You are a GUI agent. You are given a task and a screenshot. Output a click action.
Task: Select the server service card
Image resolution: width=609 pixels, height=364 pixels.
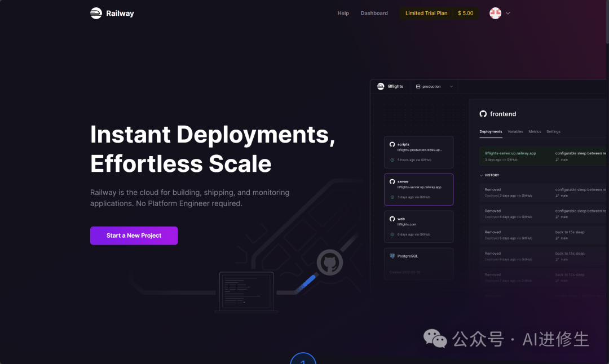[x=418, y=189]
